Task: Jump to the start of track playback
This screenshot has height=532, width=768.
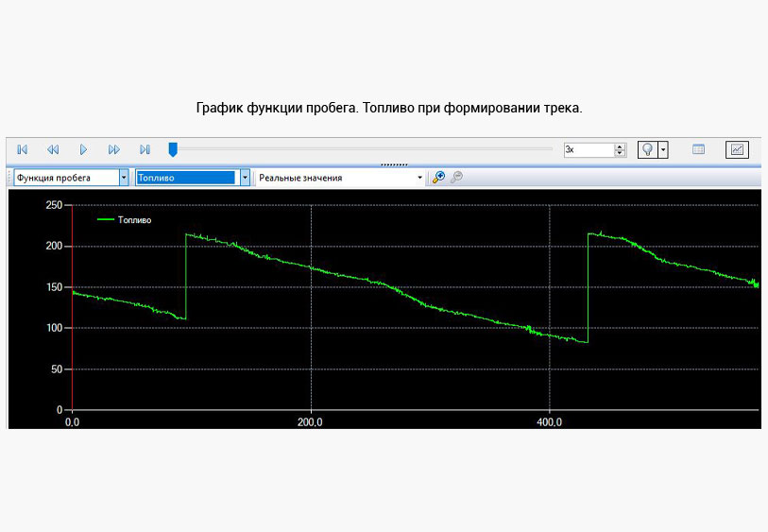Action: (23, 149)
